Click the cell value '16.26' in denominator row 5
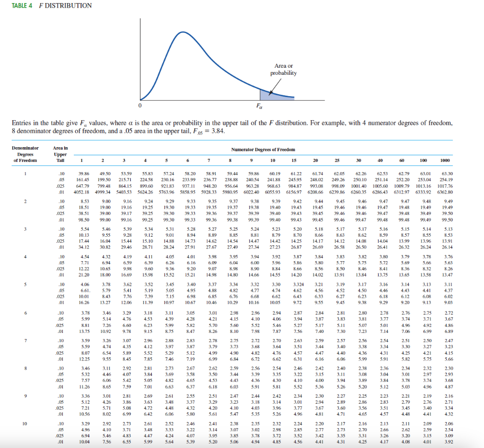The image size is (484, 448). coord(84,302)
